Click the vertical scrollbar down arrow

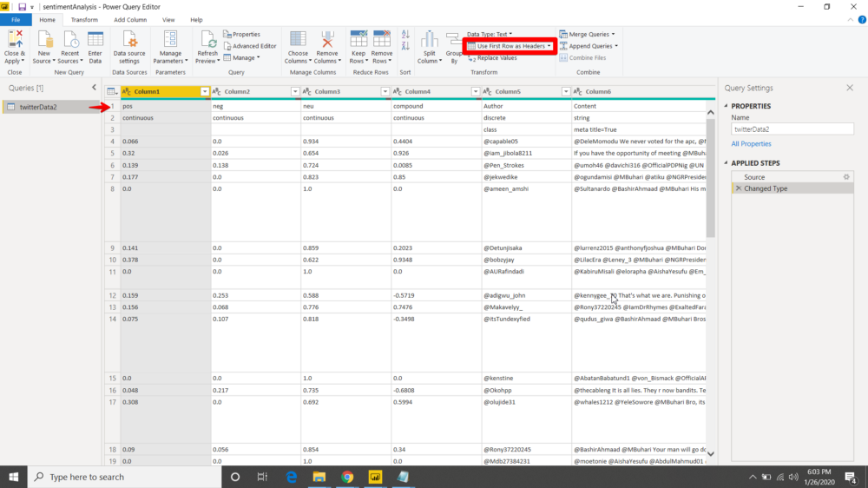(711, 454)
